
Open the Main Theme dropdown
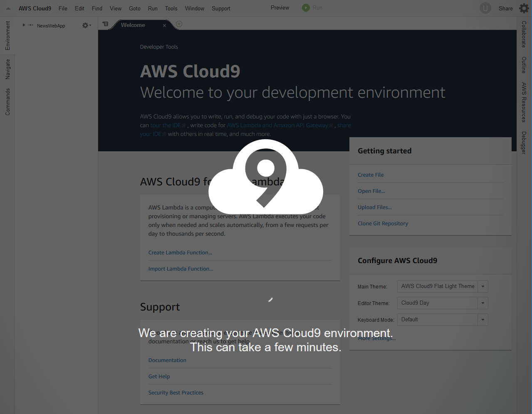[x=443, y=286]
